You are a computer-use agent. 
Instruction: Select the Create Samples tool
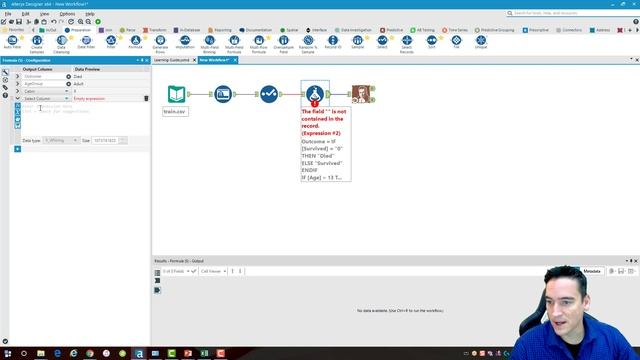[x=37, y=44]
